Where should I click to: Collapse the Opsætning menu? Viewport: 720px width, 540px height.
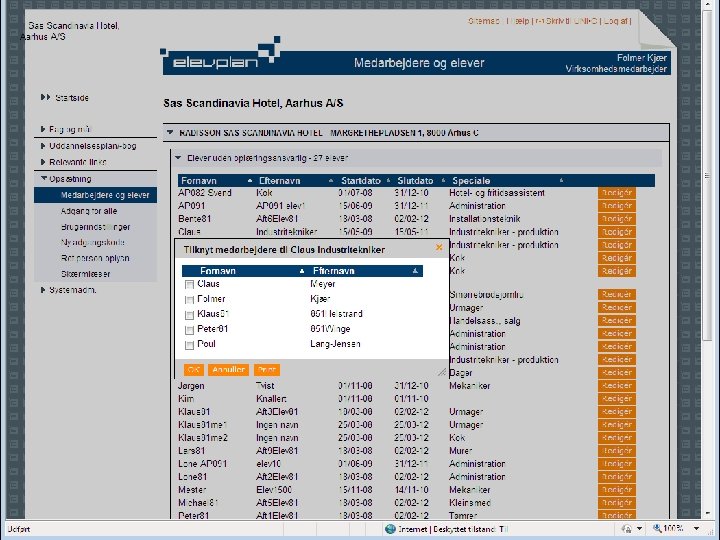point(44,179)
